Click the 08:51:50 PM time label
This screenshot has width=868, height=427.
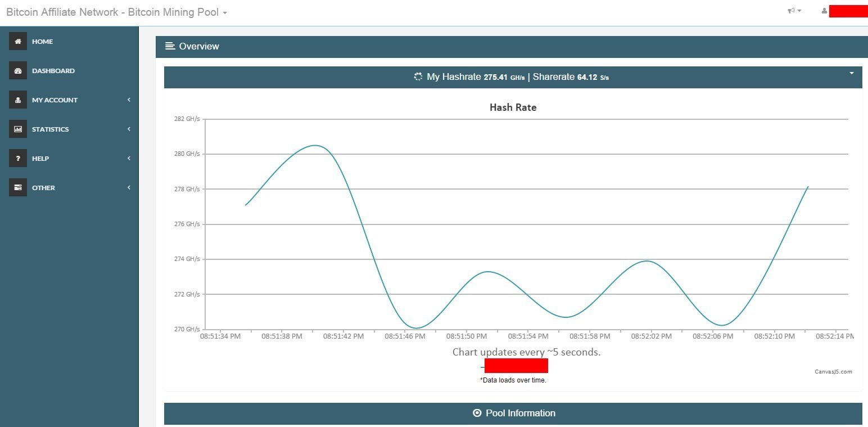[x=467, y=336]
